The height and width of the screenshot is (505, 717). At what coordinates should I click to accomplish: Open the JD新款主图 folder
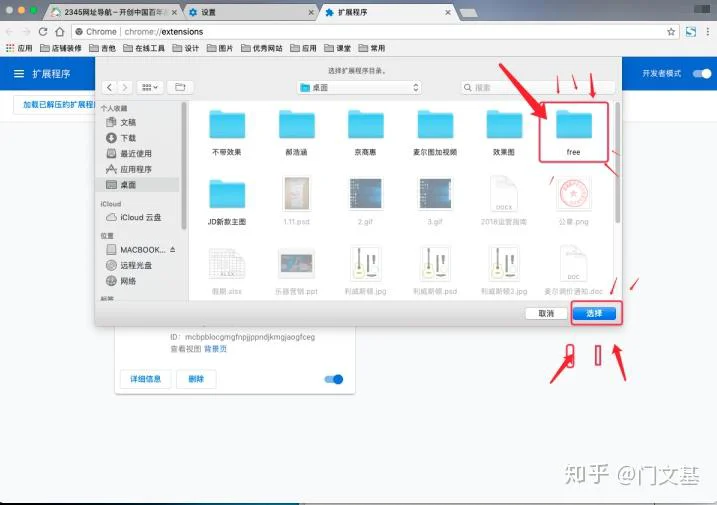coord(228,196)
